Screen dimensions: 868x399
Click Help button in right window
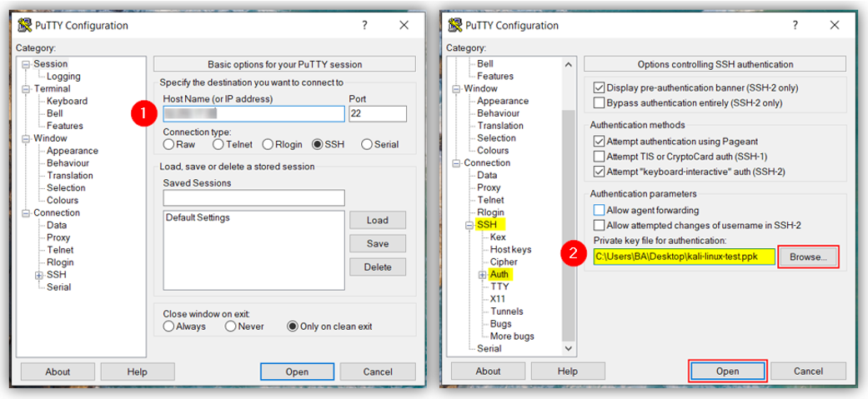(568, 372)
